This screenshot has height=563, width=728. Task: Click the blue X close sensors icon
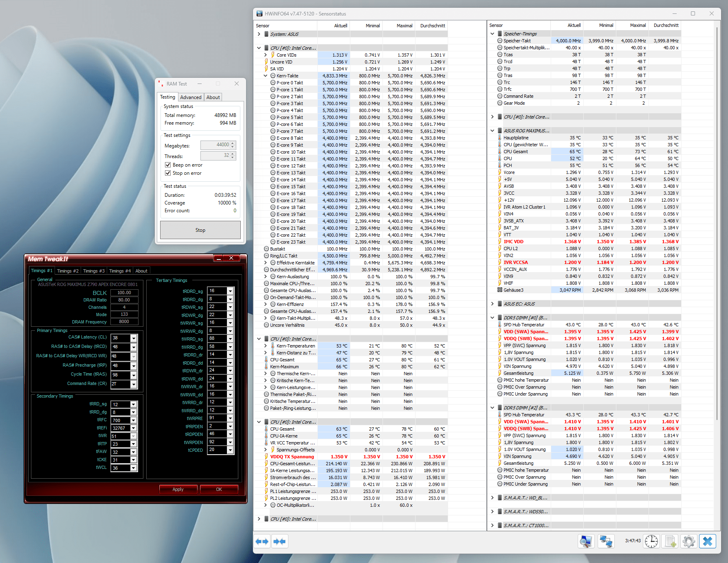tap(708, 541)
